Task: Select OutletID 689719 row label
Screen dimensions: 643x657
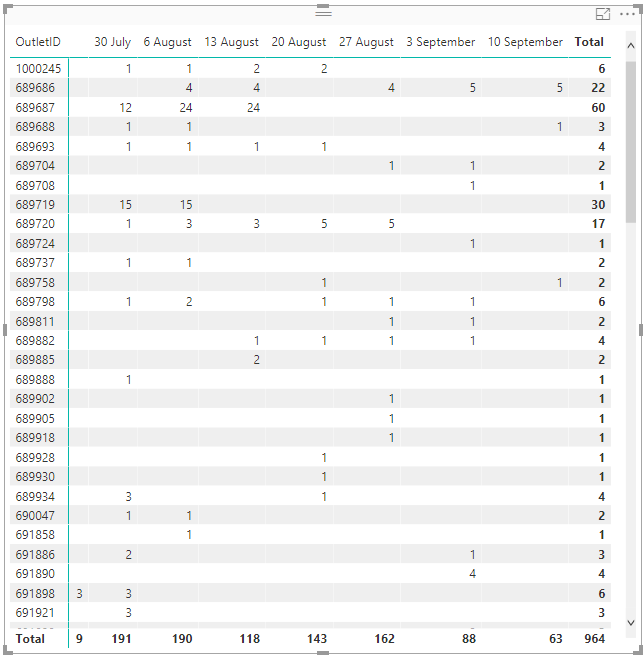Action: (35, 204)
